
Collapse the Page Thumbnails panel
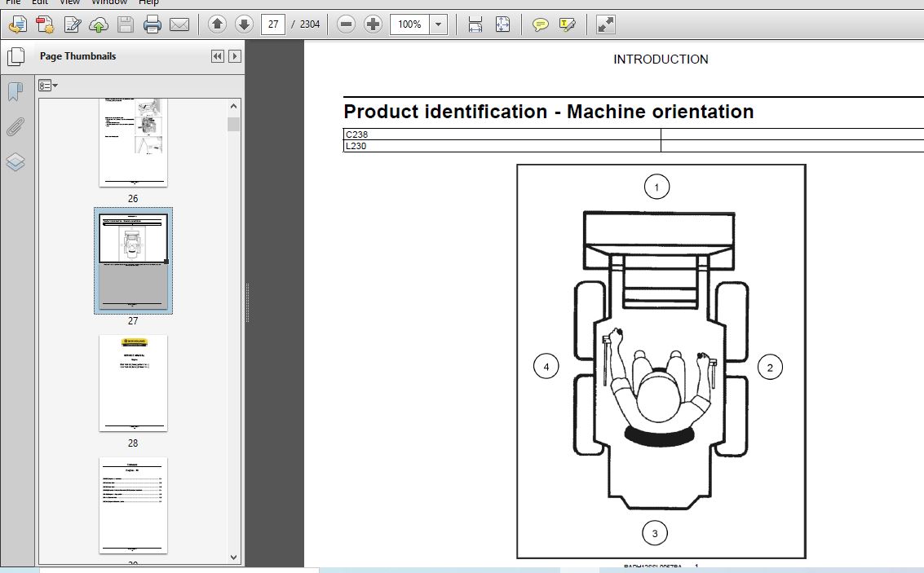coord(217,56)
